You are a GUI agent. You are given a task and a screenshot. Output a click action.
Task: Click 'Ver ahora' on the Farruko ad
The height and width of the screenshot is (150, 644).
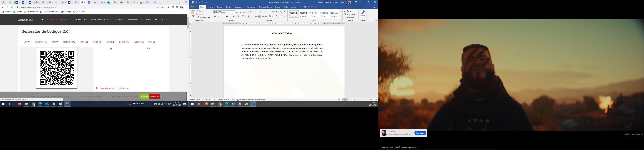420,133
